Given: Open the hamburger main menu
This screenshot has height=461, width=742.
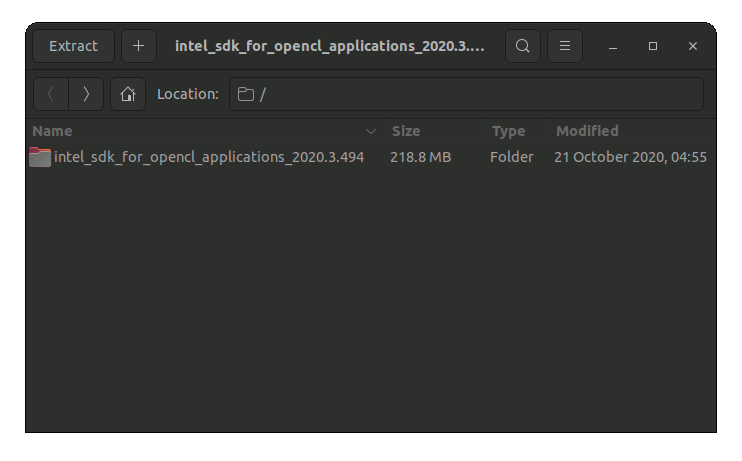Looking at the screenshot, I should point(565,46).
